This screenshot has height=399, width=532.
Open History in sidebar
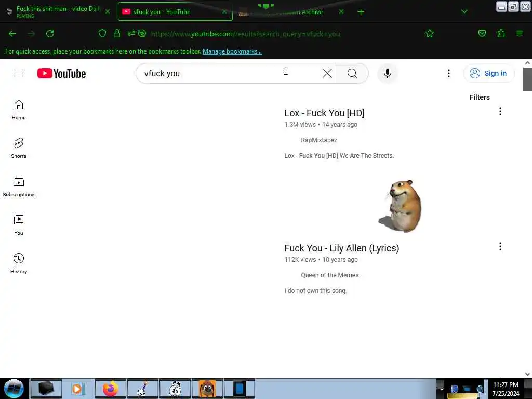click(19, 263)
